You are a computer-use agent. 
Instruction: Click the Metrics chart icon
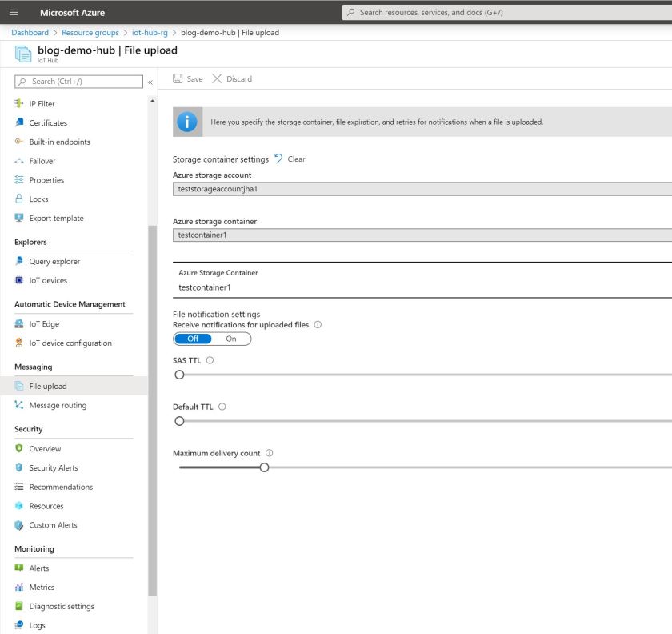pyautogui.click(x=19, y=588)
